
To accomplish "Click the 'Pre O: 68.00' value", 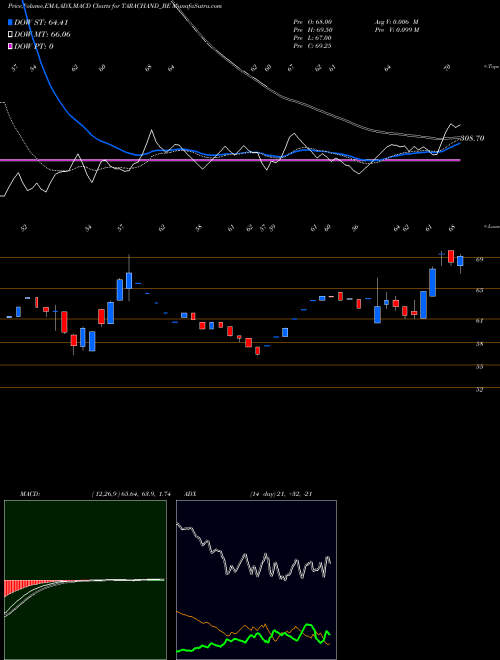I will point(312,21).
